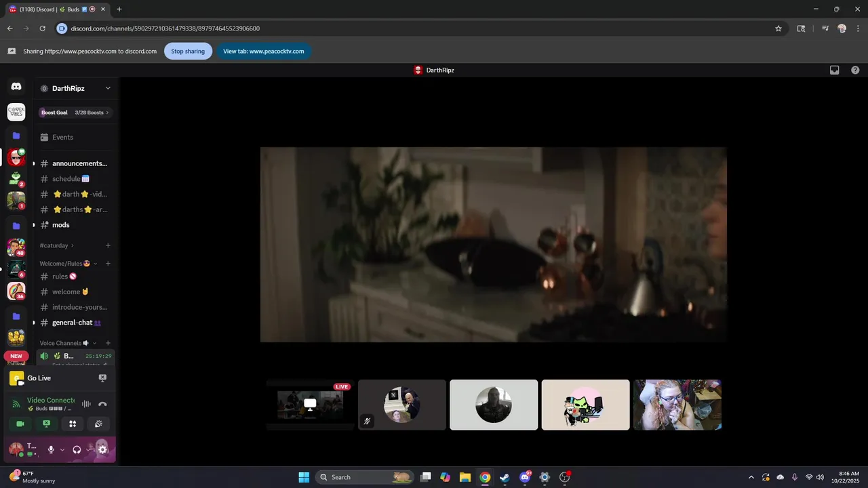Image resolution: width=868 pixels, height=488 pixels.
Task: Create channel in Welcome/Rules plus icon
Action: coord(108,264)
